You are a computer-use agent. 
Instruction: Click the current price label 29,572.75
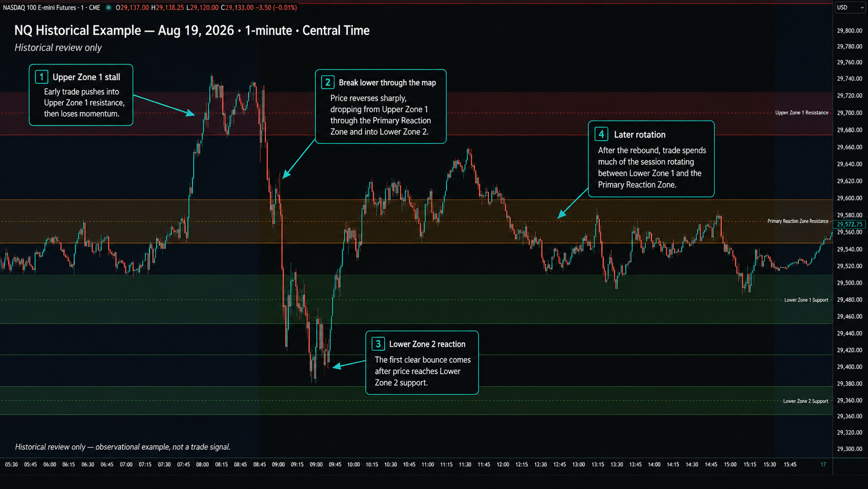[x=849, y=224]
